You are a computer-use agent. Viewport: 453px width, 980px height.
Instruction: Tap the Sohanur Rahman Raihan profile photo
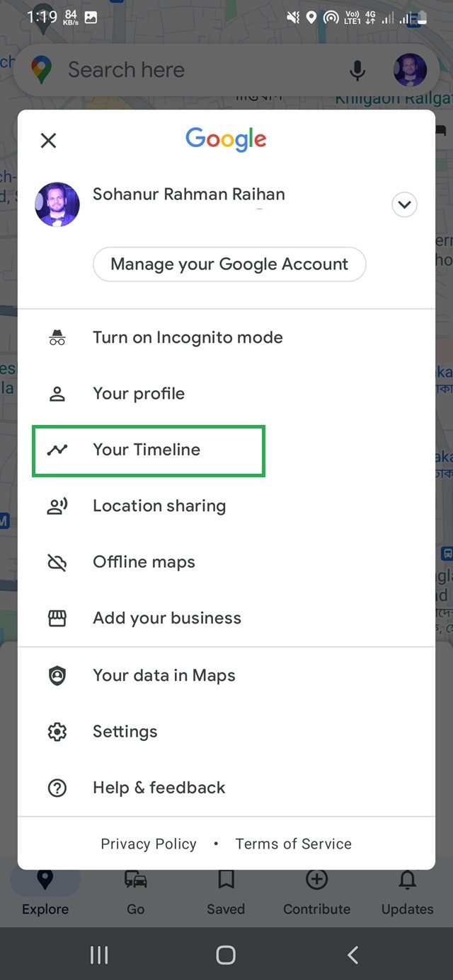pos(57,204)
